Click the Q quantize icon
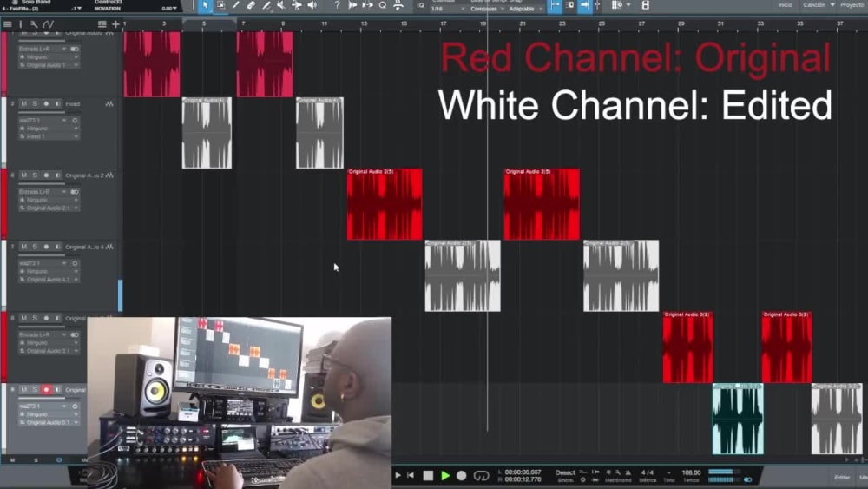The height and width of the screenshot is (489, 868). pos(383,5)
